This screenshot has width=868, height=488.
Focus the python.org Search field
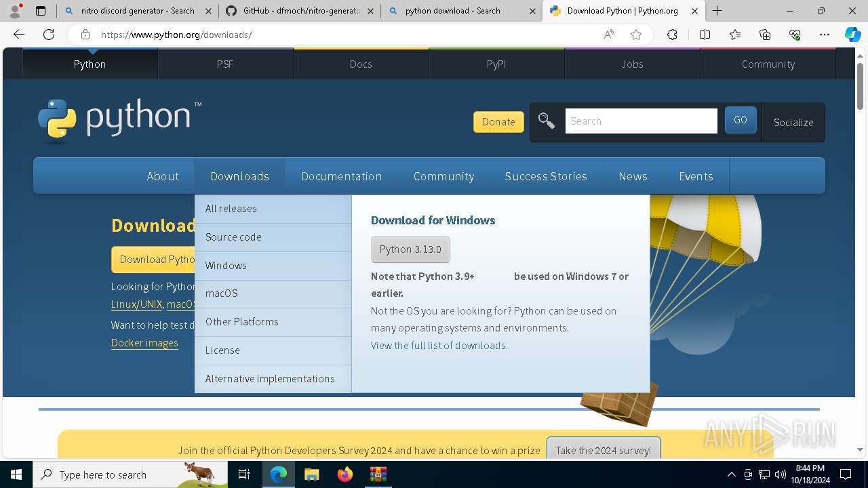641,121
